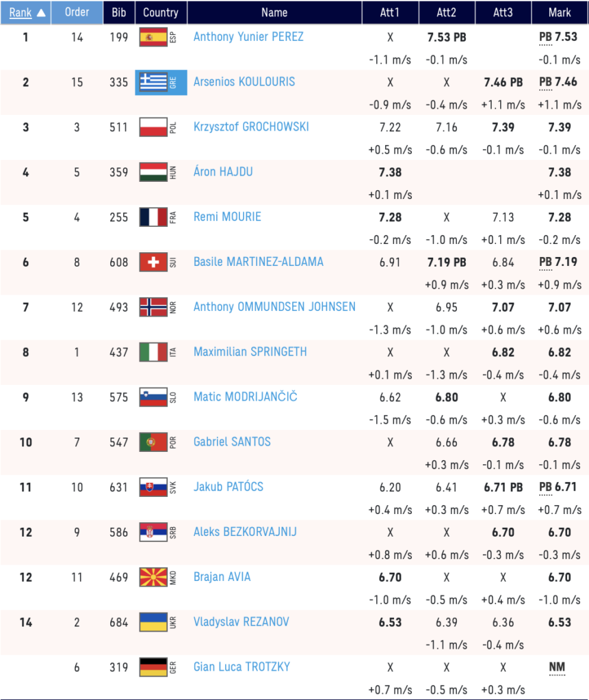Image resolution: width=589 pixels, height=700 pixels.
Task: Sort results by the Rank column
Action: 21,12
